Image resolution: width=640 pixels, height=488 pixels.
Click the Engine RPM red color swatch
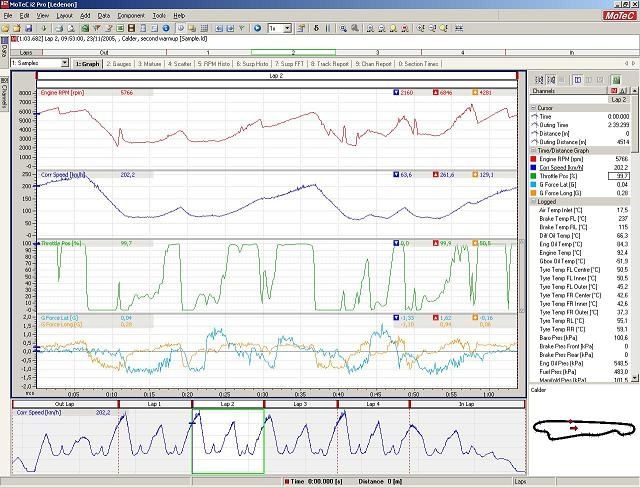(533, 159)
